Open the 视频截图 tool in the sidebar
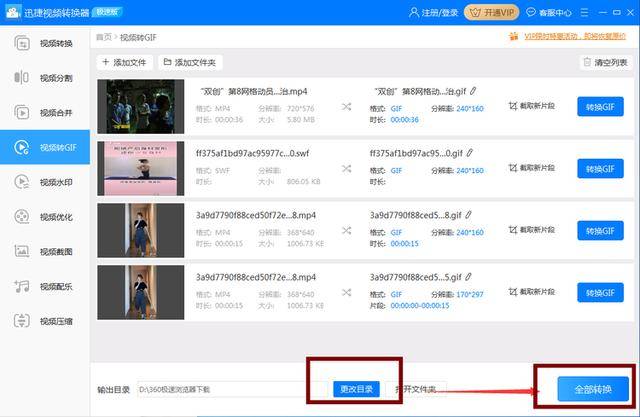Viewport: 640px width, 417px height. coord(46,251)
